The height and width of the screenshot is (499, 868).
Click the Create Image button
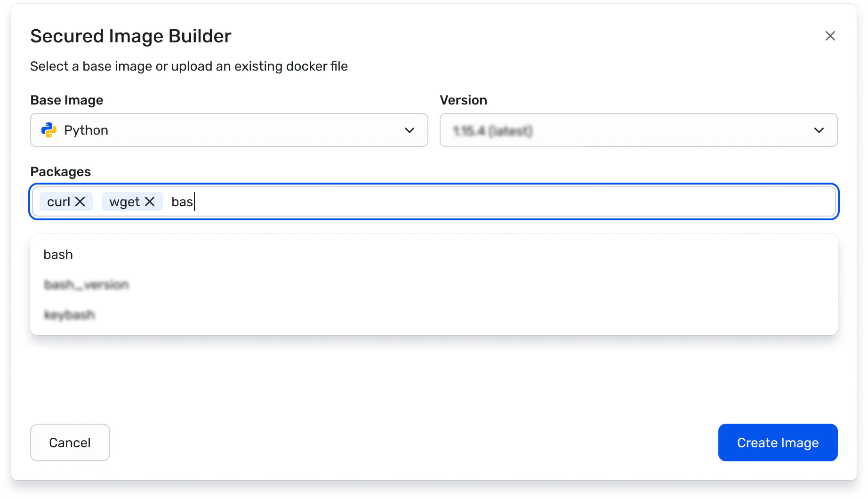(778, 443)
